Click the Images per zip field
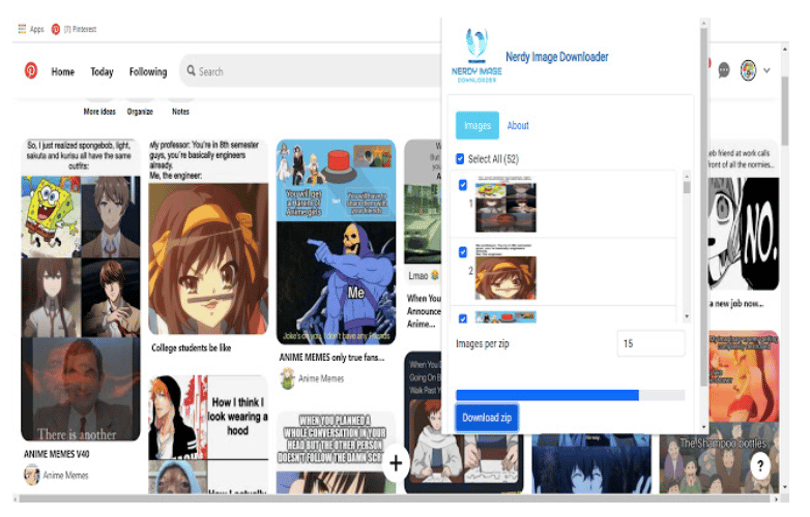Image resolution: width=810 pixels, height=517 pixels. (x=650, y=343)
